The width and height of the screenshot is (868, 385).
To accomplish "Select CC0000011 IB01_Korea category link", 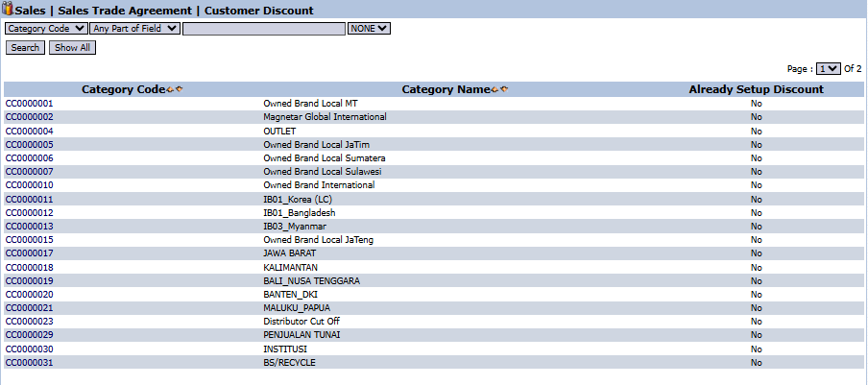I will pos(30,199).
